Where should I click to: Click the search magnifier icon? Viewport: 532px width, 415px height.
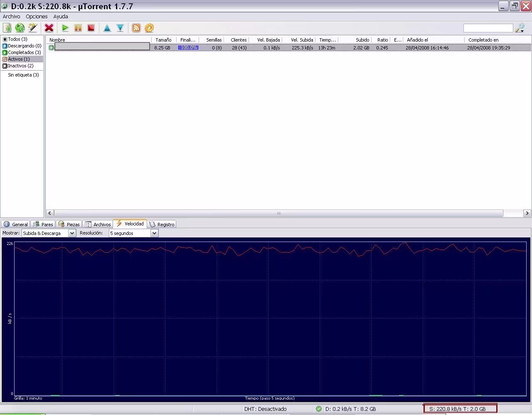(520, 28)
